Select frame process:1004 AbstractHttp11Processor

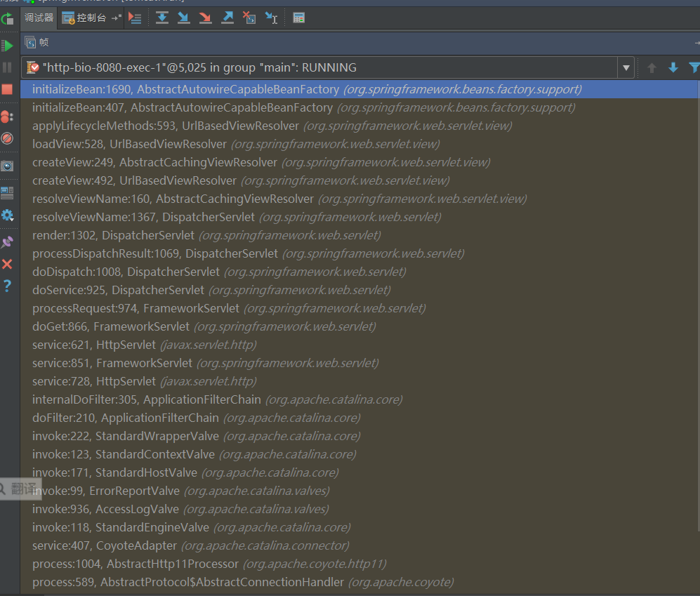coord(359,564)
